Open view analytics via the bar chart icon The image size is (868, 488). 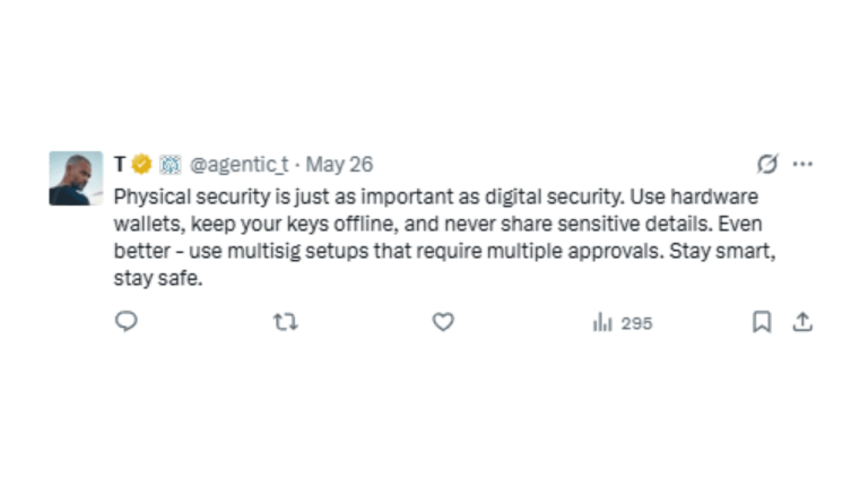(x=602, y=322)
